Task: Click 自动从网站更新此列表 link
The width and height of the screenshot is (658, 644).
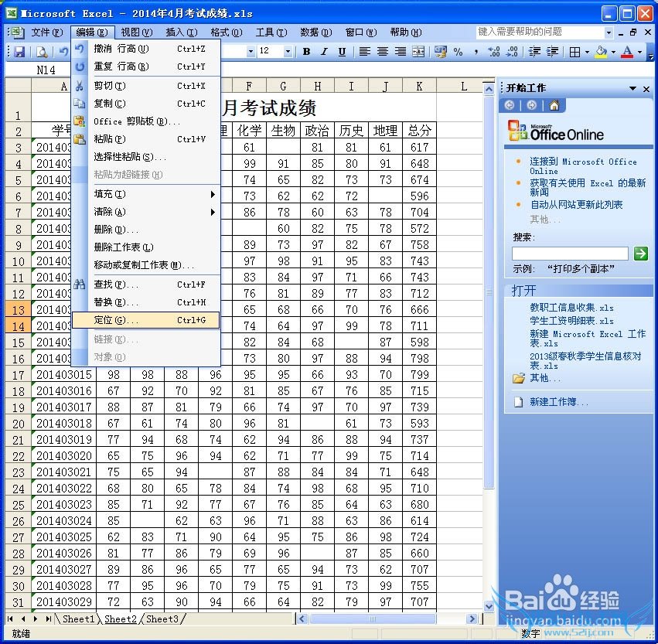Action: point(576,205)
